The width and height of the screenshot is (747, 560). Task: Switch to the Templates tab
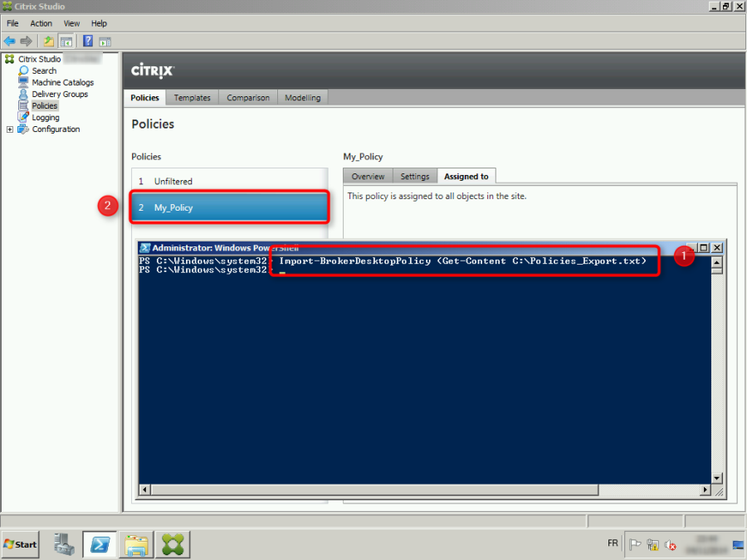(192, 98)
